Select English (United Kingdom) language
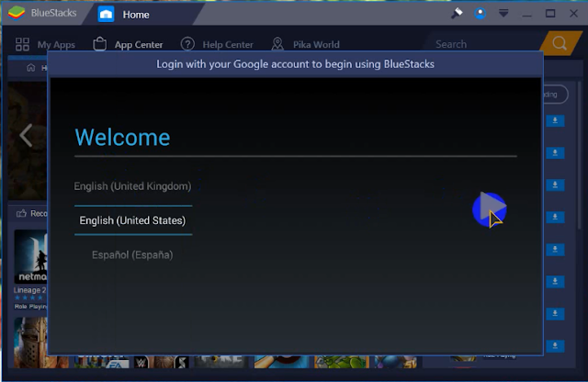 tap(132, 186)
